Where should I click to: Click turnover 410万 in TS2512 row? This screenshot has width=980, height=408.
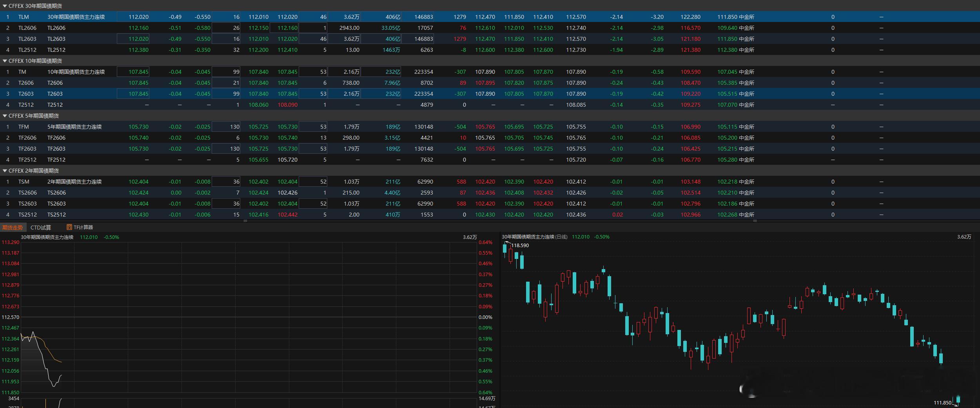click(393, 215)
